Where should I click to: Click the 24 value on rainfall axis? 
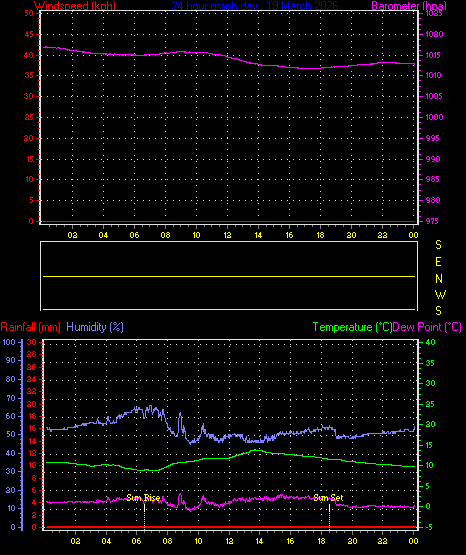(x=32, y=379)
